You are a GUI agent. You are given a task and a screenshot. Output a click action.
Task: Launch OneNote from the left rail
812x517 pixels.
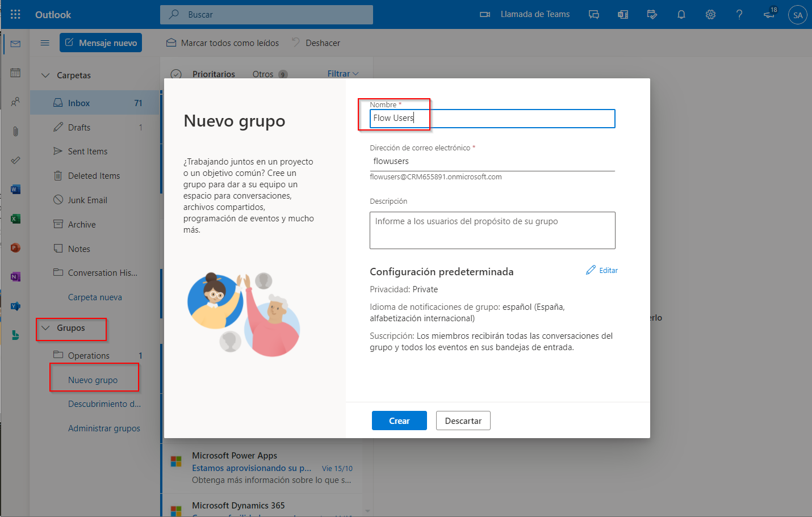(15, 277)
